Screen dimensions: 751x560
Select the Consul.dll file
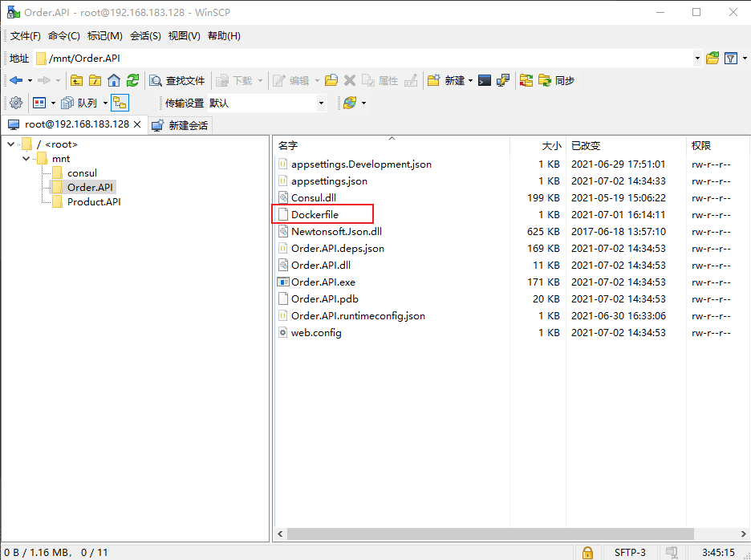point(314,198)
